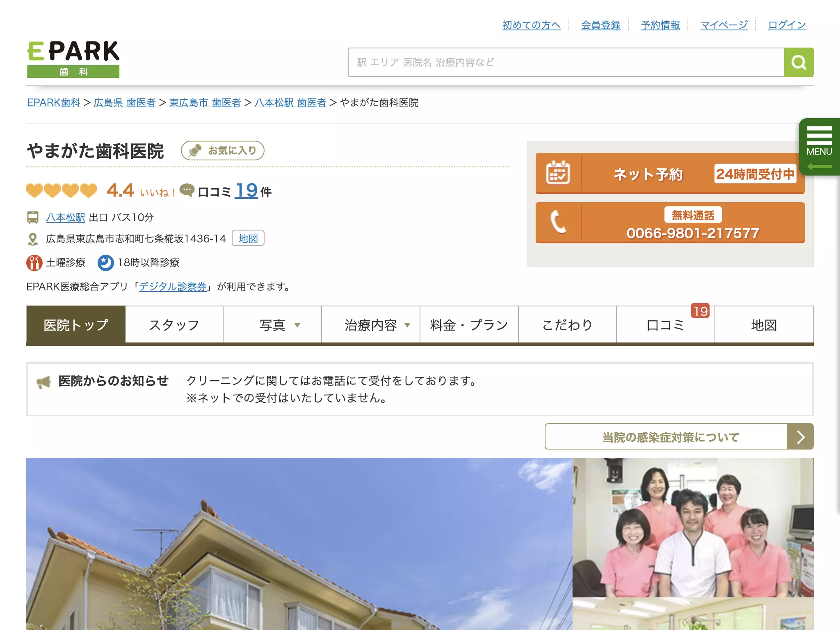This screenshot has height=630, width=840.
Task: Open the デジタル診察券 link
Action: click(x=173, y=287)
